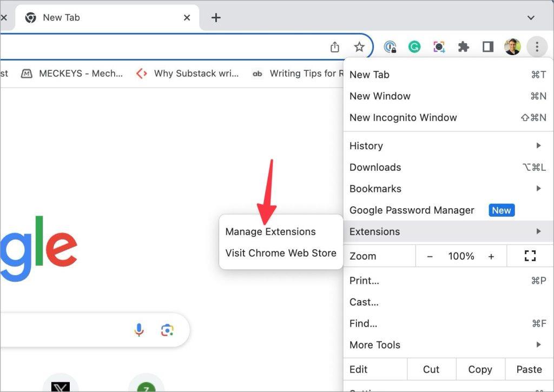Click Visit Chrome Web Store

point(281,253)
